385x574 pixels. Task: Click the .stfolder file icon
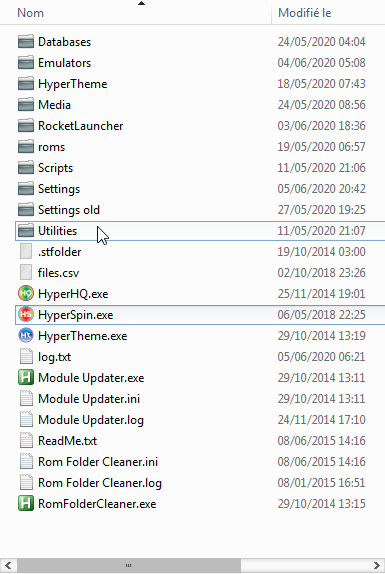pyautogui.click(x=26, y=252)
